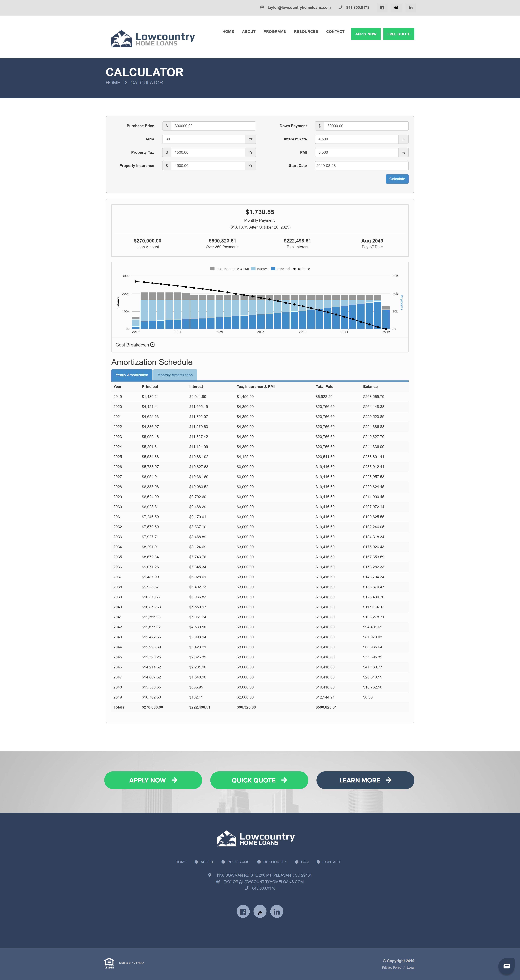Open the Contact menu item
Viewport: 520px width, 980px height.
click(x=335, y=32)
